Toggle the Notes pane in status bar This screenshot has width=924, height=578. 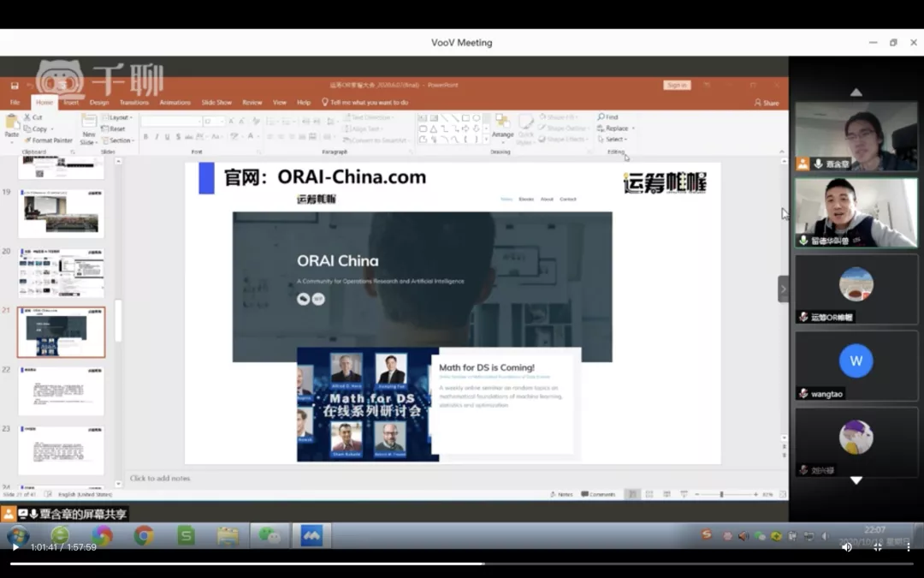(x=561, y=494)
